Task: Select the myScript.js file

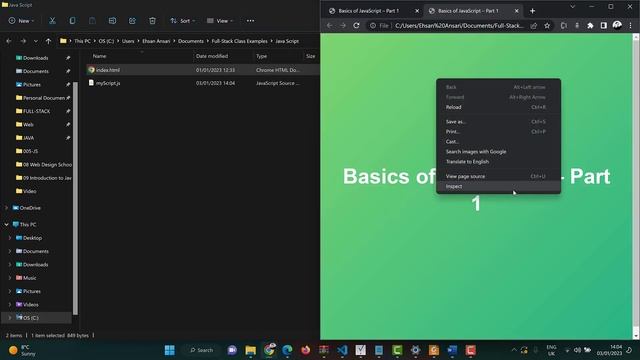Action: click(x=202, y=83)
